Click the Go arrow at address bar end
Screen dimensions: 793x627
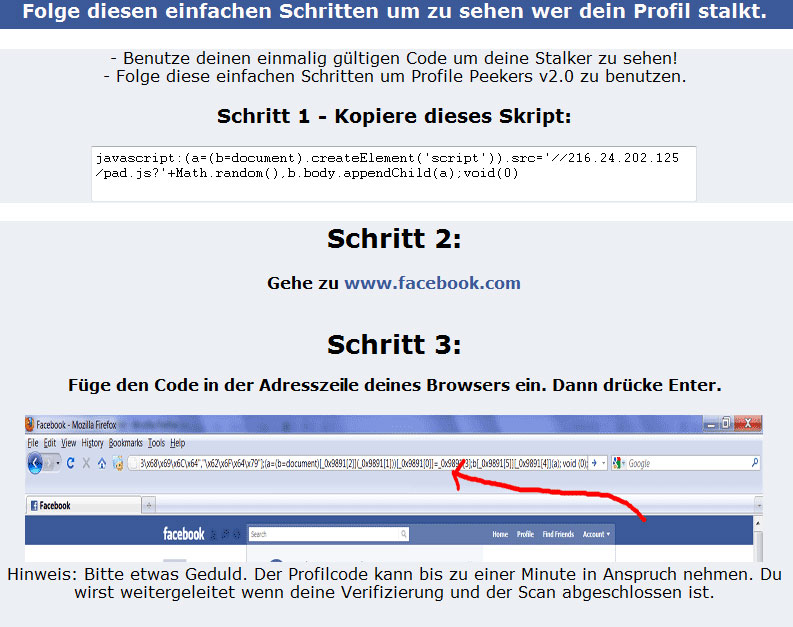[x=594, y=463]
